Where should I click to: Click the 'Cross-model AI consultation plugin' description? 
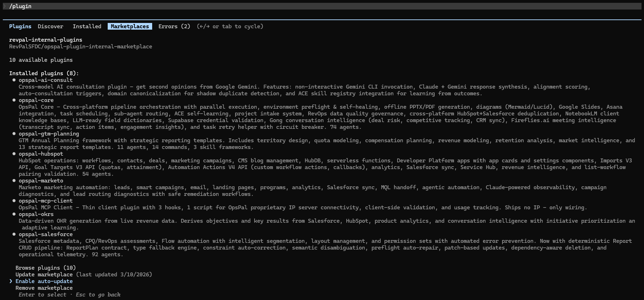[304, 90]
